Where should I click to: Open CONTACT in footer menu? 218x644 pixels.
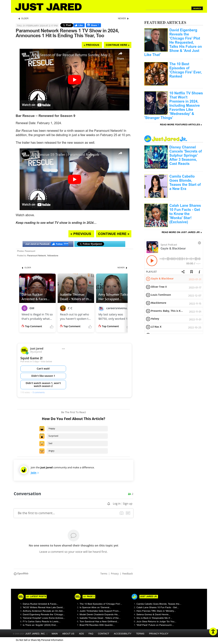click(x=103, y=634)
